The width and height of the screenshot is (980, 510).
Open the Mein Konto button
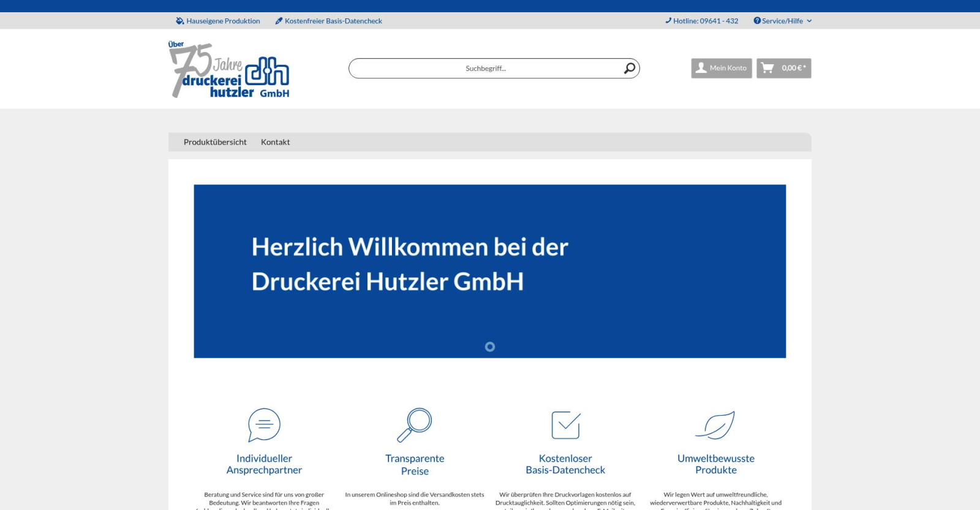click(x=722, y=68)
